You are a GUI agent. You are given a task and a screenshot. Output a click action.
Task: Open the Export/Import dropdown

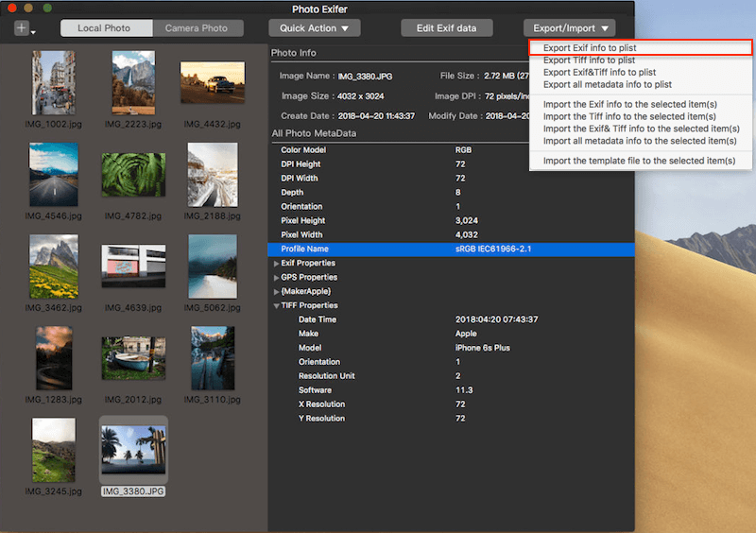click(570, 28)
